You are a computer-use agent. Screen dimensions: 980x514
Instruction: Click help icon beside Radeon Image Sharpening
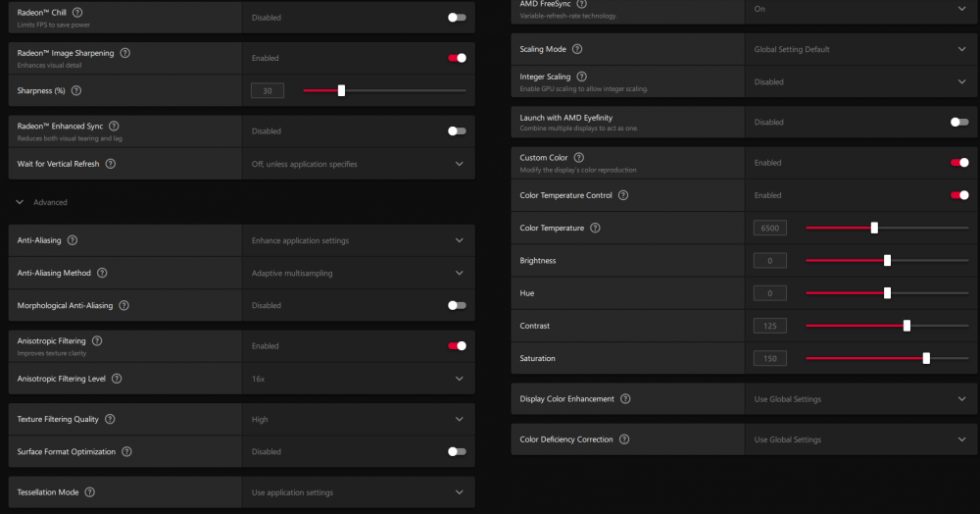124,53
